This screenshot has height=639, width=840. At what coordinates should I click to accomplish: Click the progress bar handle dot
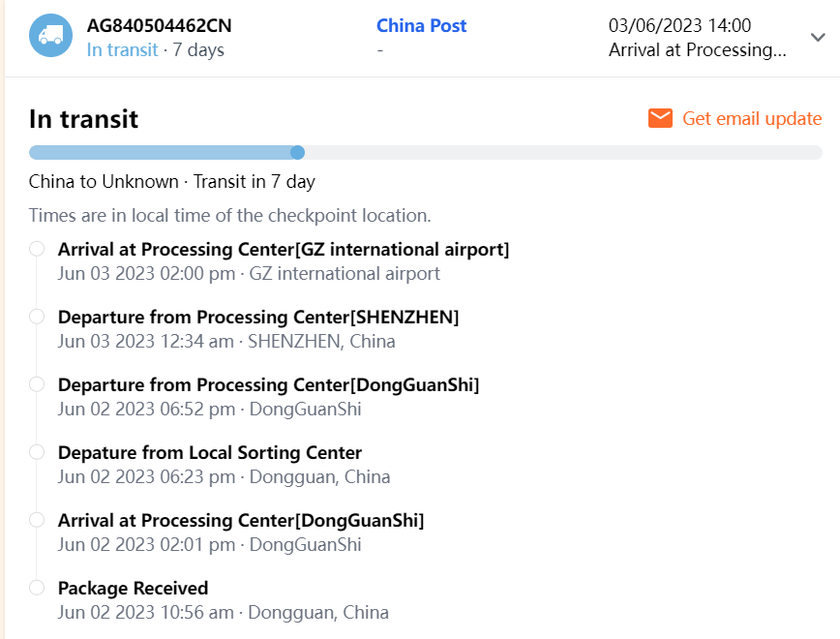click(x=298, y=152)
